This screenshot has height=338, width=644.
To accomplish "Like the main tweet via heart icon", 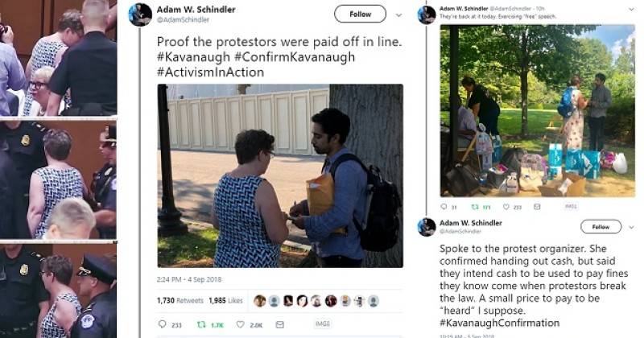I will coord(240,324).
